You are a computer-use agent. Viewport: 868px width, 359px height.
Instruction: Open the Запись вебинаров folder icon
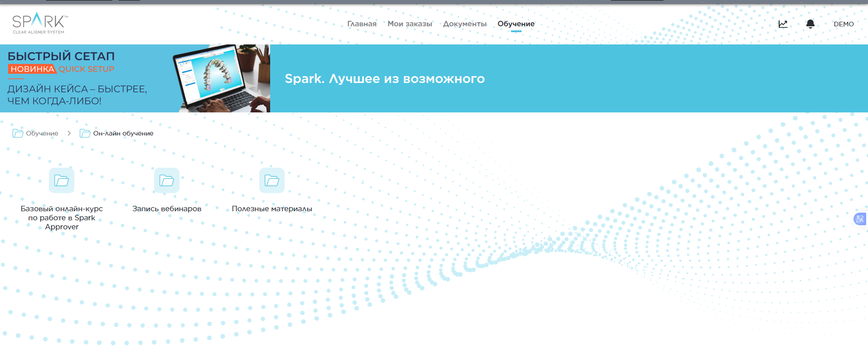point(167,180)
